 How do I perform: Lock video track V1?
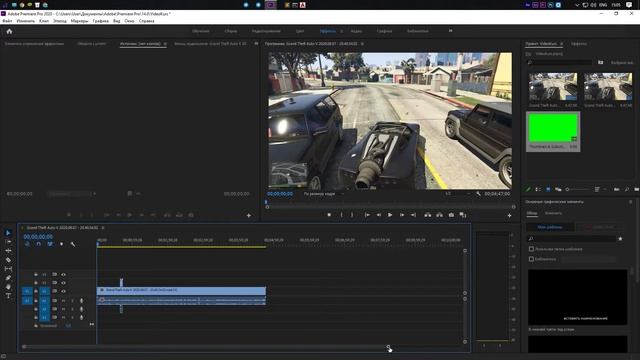[x=36, y=291]
